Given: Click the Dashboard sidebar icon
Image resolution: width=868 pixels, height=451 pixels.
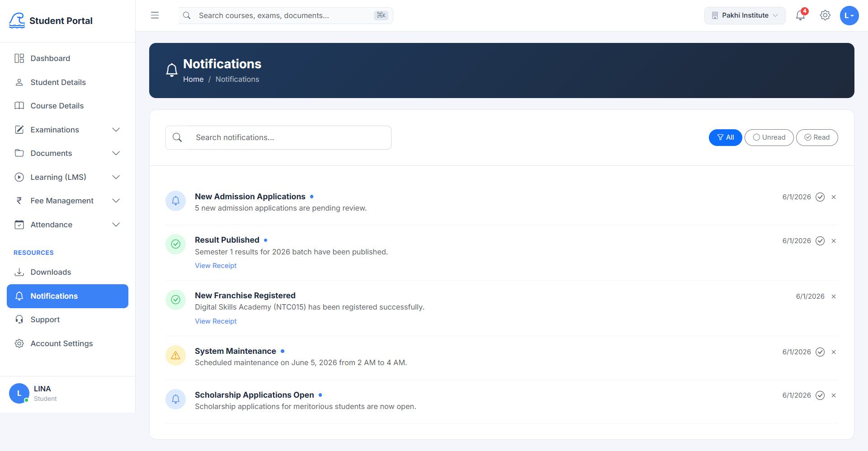Looking at the screenshot, I should pos(19,58).
